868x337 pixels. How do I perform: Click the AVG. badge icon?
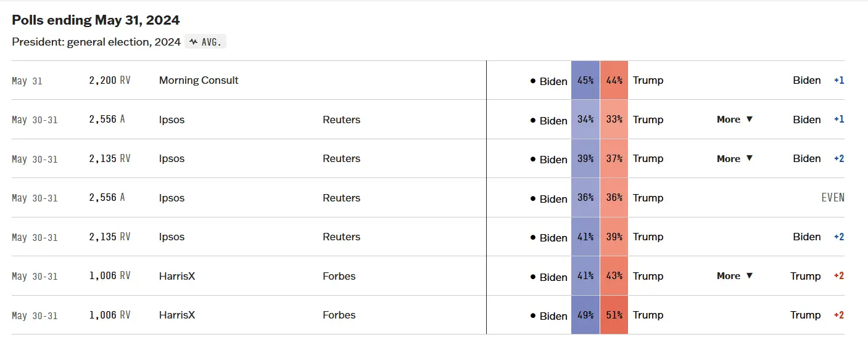(x=205, y=43)
